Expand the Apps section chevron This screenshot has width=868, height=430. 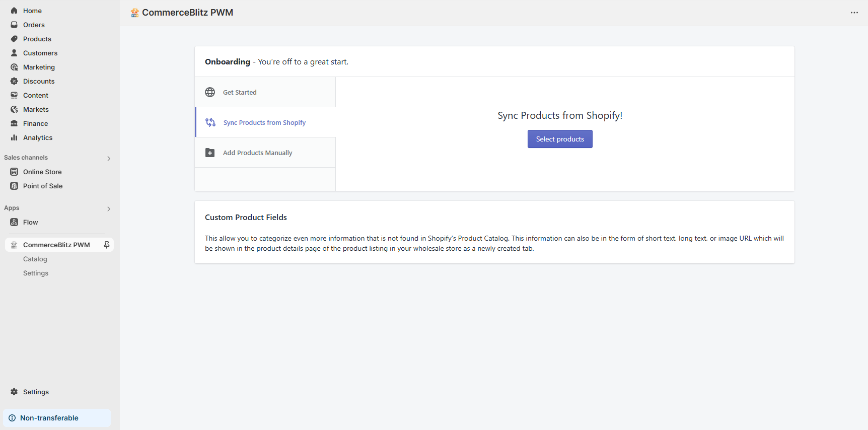coord(109,209)
